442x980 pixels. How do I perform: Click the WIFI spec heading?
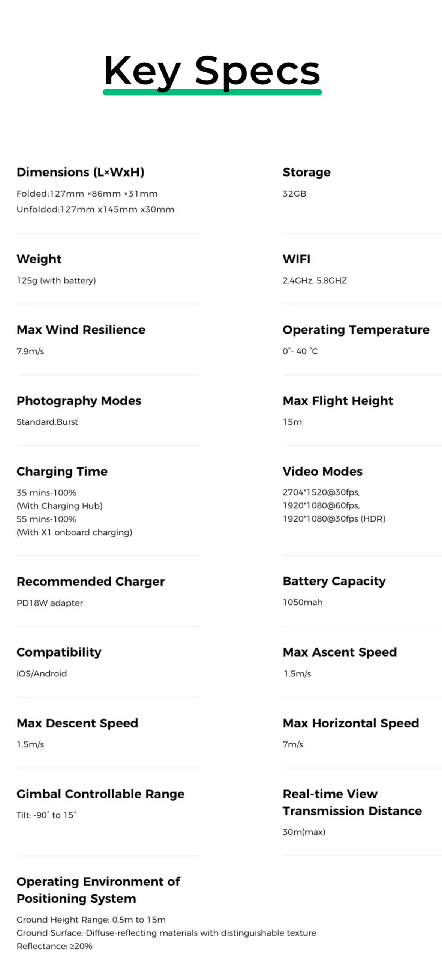coord(297,259)
